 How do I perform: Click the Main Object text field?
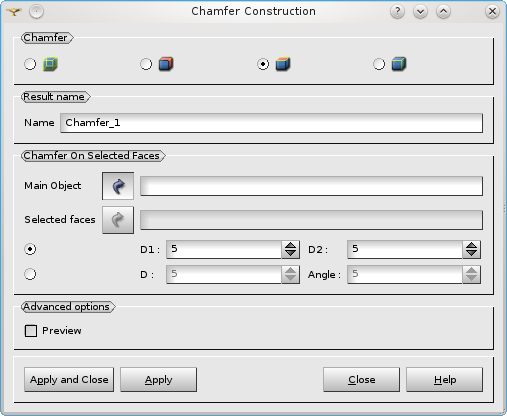(311, 186)
